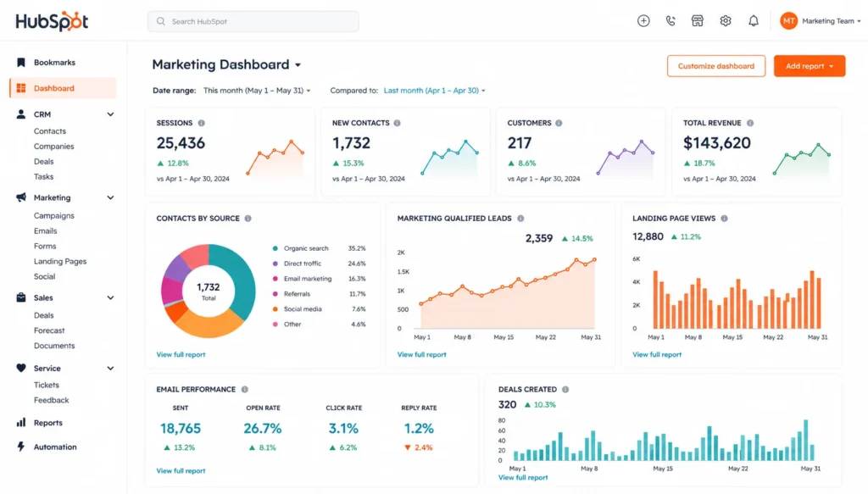Screen dimensions: 868x494
Task: Click the Email marketing legend entry
Action: [x=319, y=279]
